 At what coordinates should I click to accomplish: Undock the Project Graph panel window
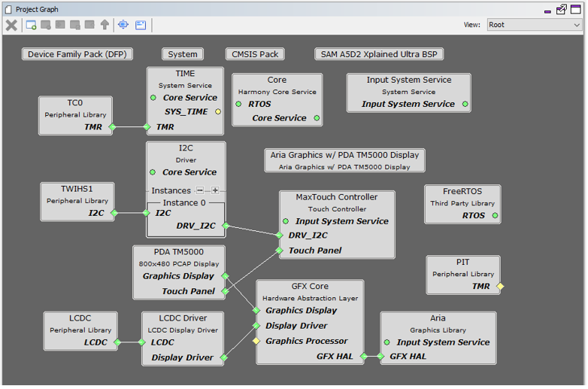click(x=562, y=9)
